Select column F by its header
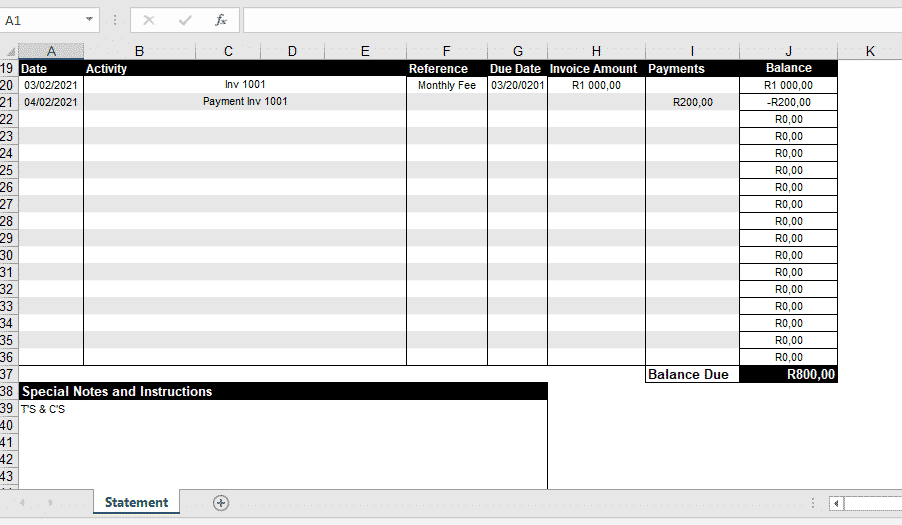902x525 pixels. pyautogui.click(x=446, y=52)
